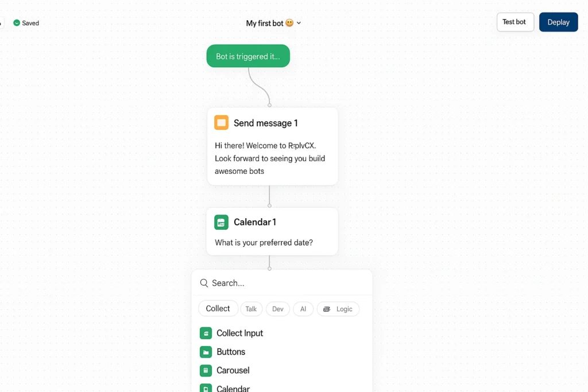
Task: Select the Calendar block icon in list
Action: pyautogui.click(x=206, y=388)
